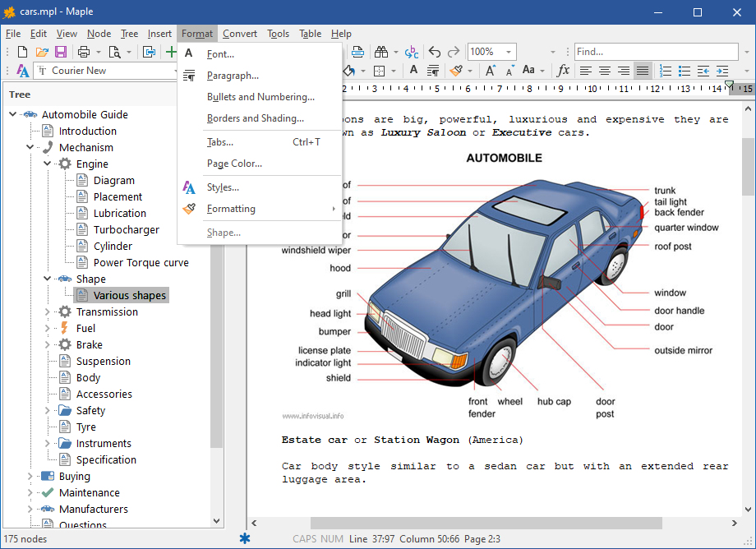Toggle align left text button
This screenshot has height=549, width=756.
click(585, 71)
